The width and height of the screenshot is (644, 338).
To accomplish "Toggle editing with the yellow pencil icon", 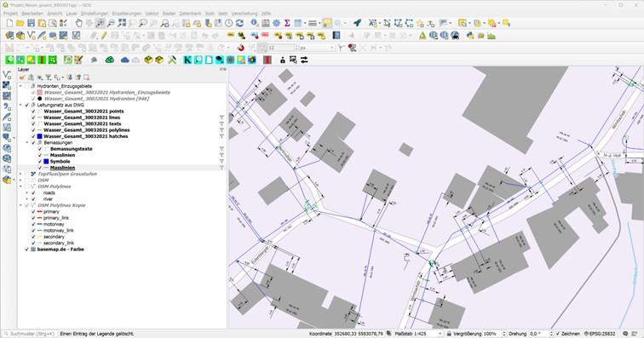I will click(x=104, y=36).
